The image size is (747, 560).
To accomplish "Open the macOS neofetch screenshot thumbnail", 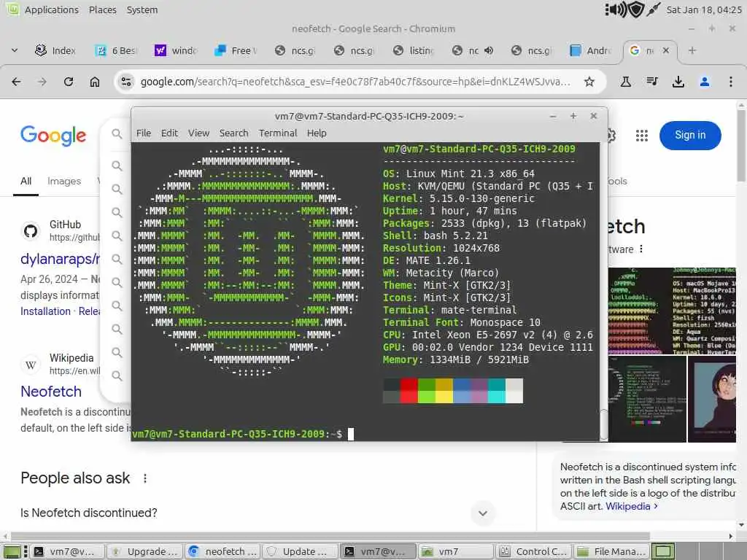I will pos(672,311).
